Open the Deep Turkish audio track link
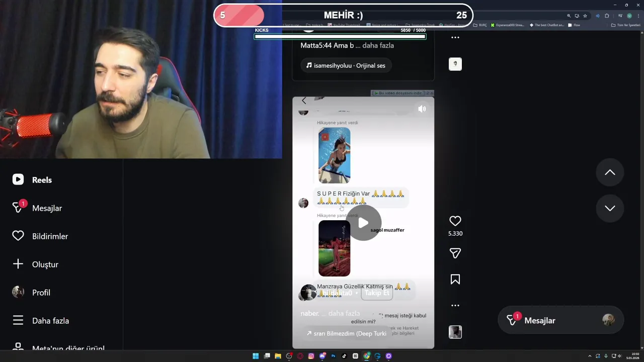The image size is (644, 362). point(346,333)
